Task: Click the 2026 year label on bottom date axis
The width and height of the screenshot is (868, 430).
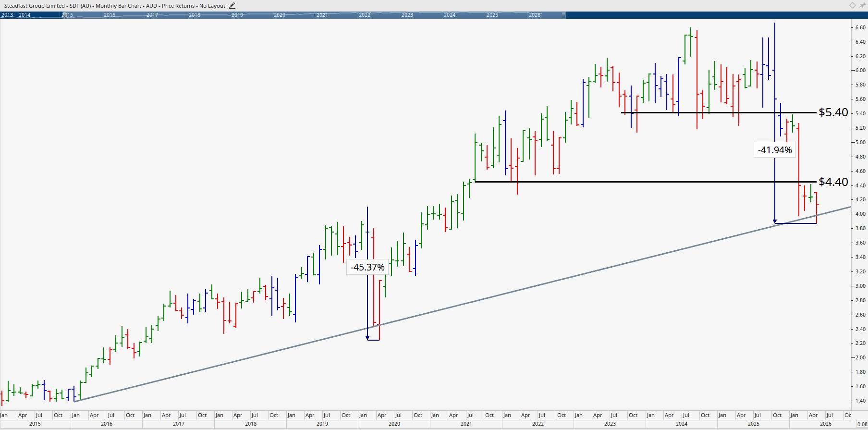Action: click(x=826, y=424)
